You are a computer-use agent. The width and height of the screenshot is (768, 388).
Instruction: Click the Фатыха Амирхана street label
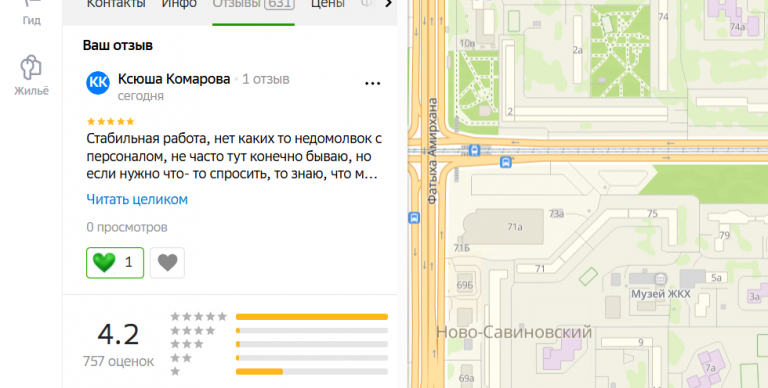[x=432, y=151]
